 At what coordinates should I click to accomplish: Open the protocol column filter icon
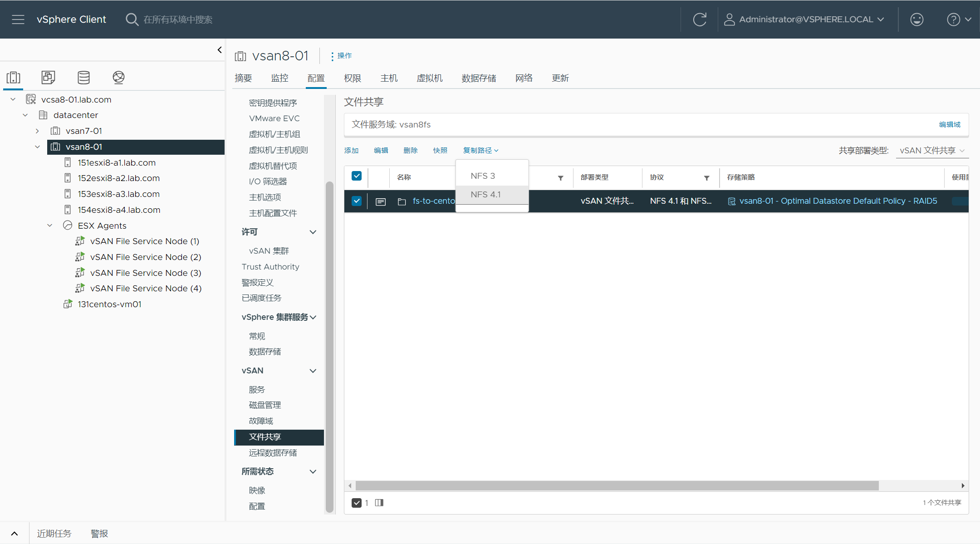[x=707, y=178]
